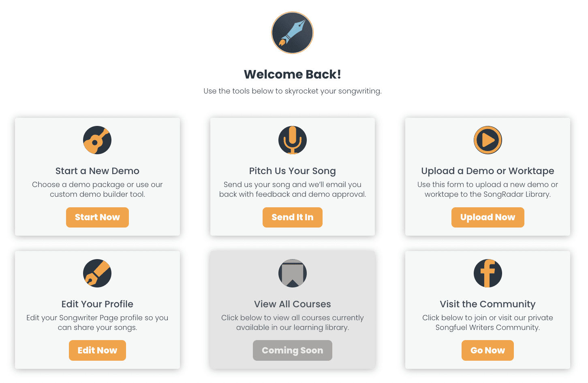Click the Start a New Demo heading
The image size is (588, 383).
97,171
